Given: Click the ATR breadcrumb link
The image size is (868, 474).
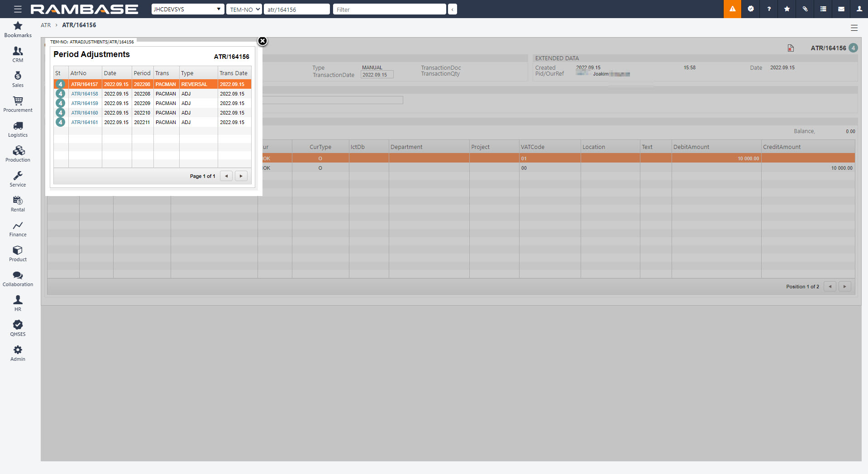Looking at the screenshot, I should pyautogui.click(x=46, y=25).
